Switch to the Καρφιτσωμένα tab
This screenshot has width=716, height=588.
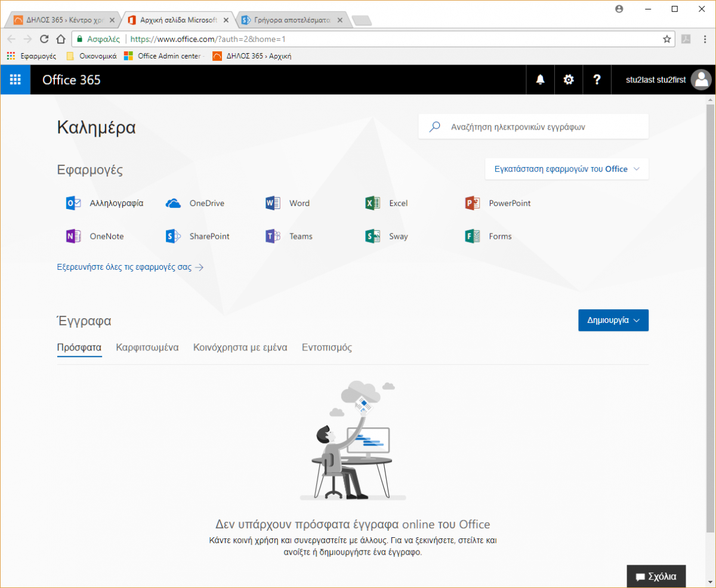point(147,347)
